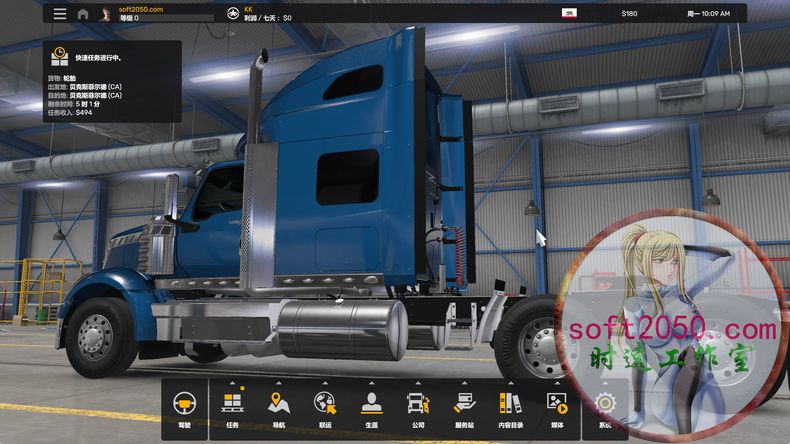
Task: Click the $180 balance display
Action: tap(628, 14)
